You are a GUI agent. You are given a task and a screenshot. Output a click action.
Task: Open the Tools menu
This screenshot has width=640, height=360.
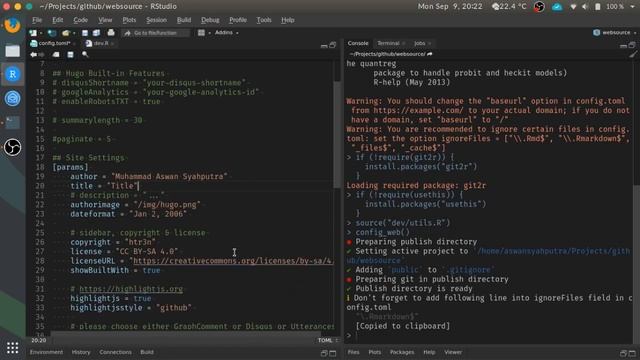tap(264, 20)
